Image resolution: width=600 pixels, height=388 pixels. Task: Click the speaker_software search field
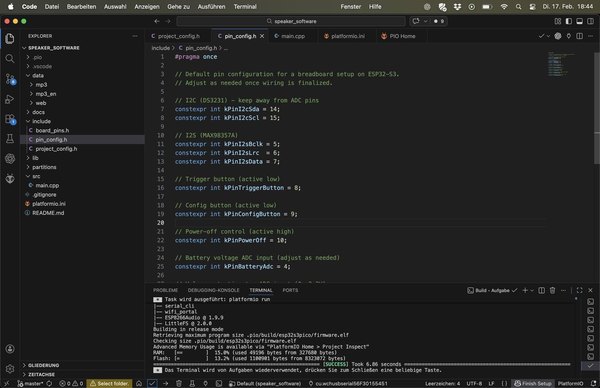[x=291, y=21]
